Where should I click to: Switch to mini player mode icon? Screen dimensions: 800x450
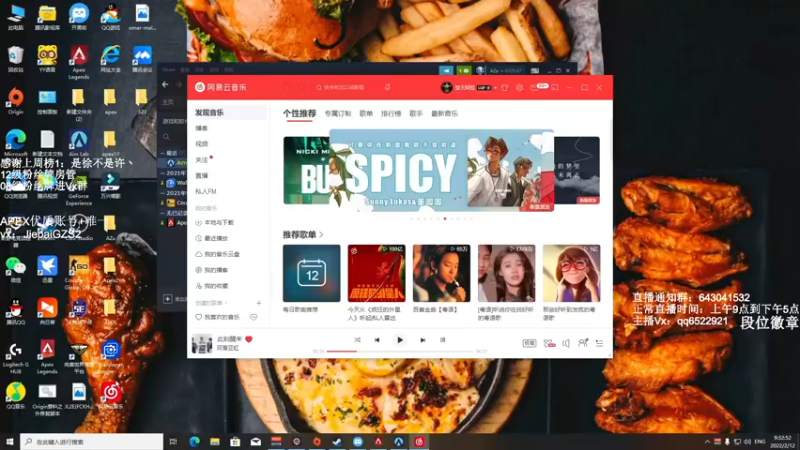tap(555, 88)
